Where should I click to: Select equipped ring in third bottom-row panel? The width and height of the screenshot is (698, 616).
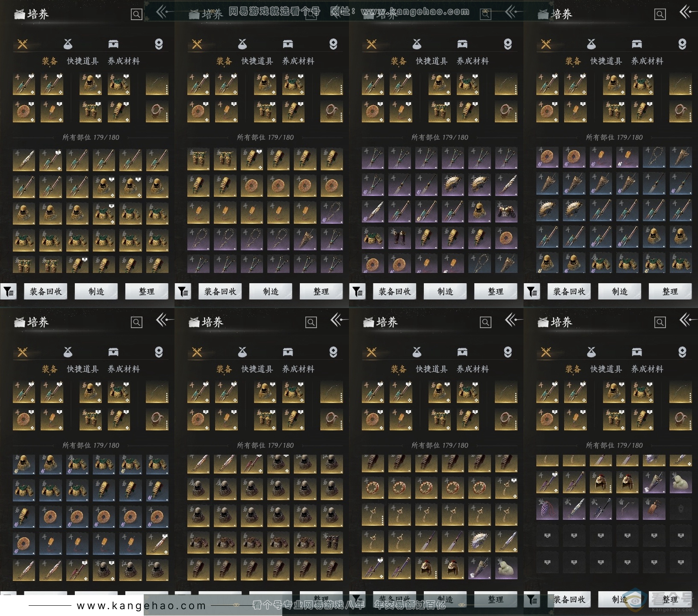point(506,420)
